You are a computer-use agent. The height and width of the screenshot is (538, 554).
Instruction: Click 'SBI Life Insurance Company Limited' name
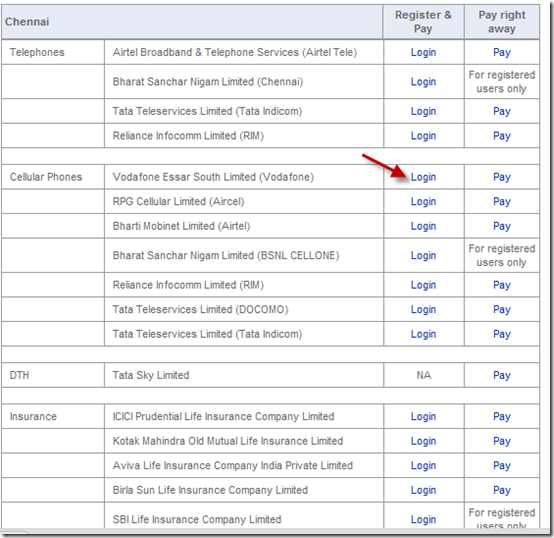tap(197, 520)
